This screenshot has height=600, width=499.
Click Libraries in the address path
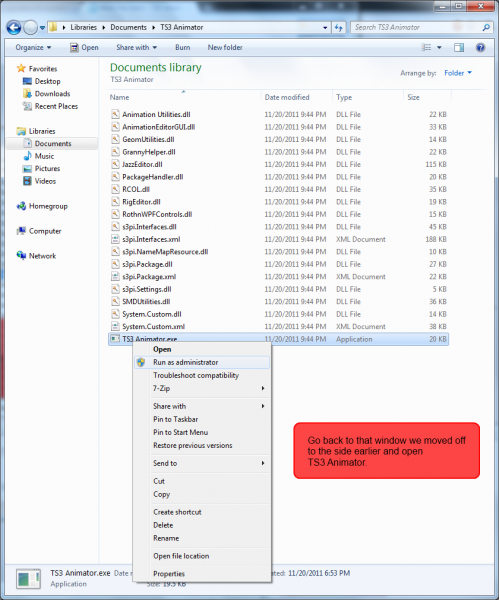(x=83, y=27)
